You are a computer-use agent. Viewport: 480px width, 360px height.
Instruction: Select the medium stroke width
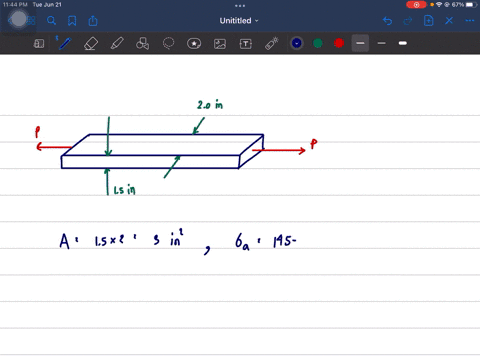[x=382, y=43]
